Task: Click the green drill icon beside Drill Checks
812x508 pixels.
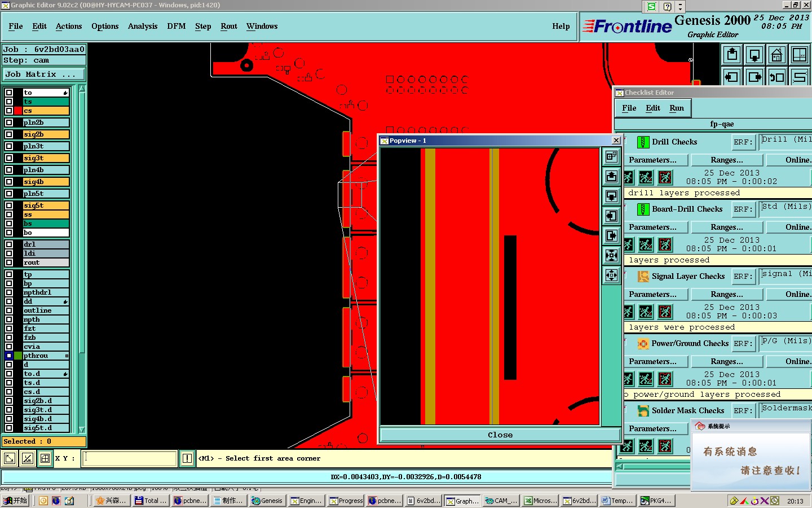Action: (643, 142)
